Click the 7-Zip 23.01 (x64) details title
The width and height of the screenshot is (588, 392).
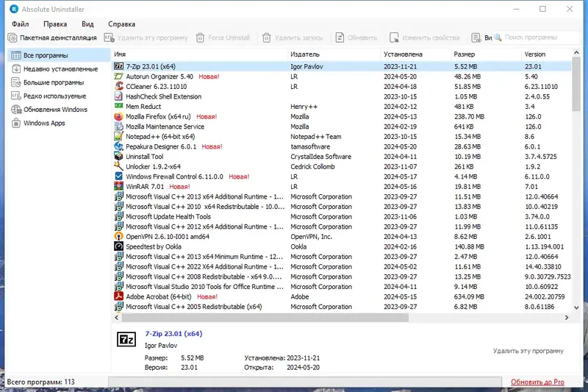(173, 333)
